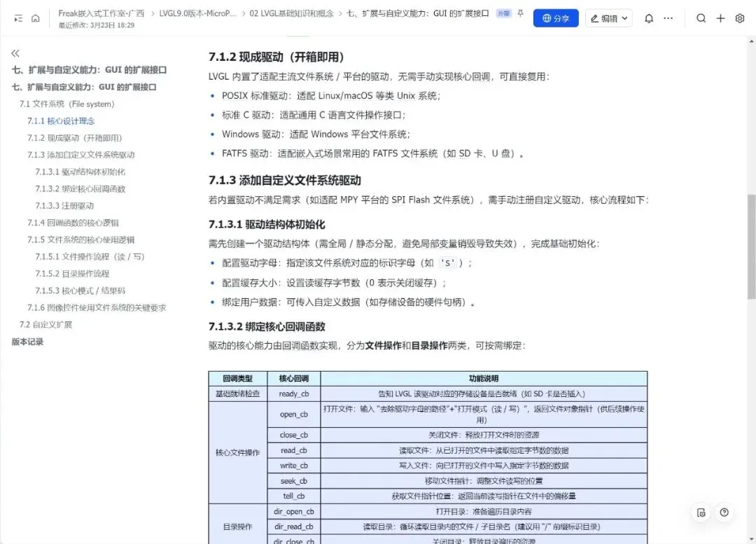
Task: Jump to outline item 7.1.1 核心设计理念
Action: click(x=61, y=120)
